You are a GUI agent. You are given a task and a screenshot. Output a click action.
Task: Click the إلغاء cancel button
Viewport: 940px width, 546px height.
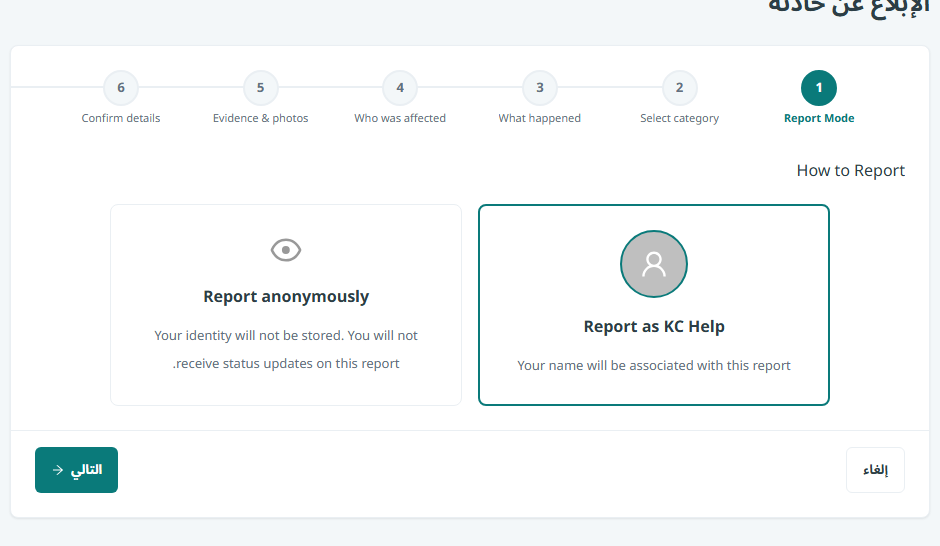pyautogui.click(x=875, y=470)
